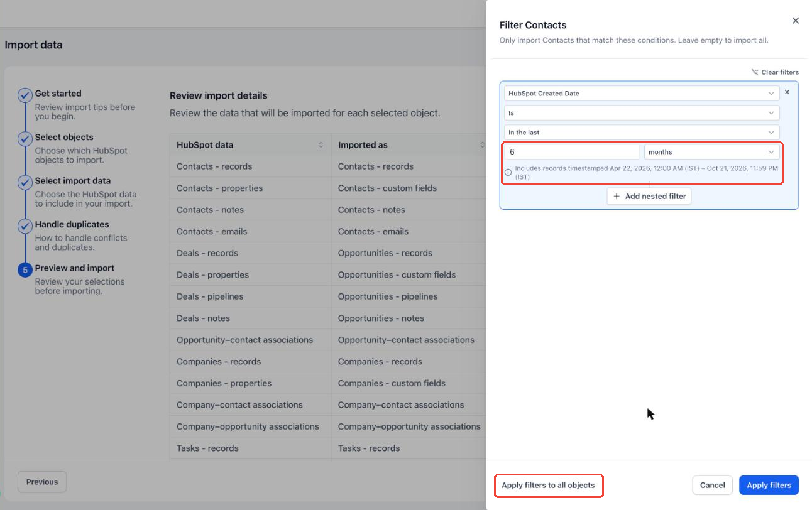The height and width of the screenshot is (510, 812).
Task: Remove the HubSpot Created Date filter row
Action: (787, 92)
